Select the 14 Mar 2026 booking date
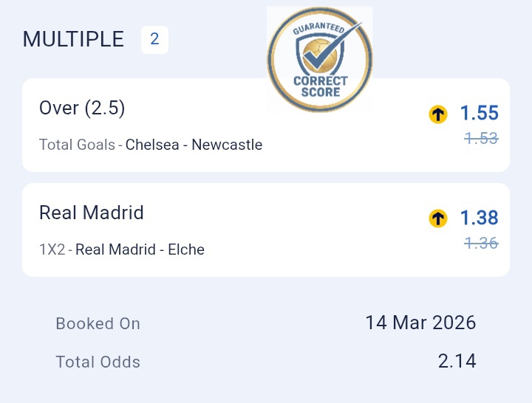This screenshot has height=403, width=532. (x=420, y=323)
